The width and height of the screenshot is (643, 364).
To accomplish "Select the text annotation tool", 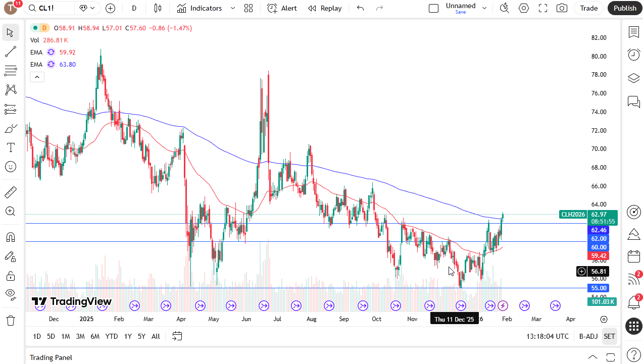I will click(x=10, y=147).
